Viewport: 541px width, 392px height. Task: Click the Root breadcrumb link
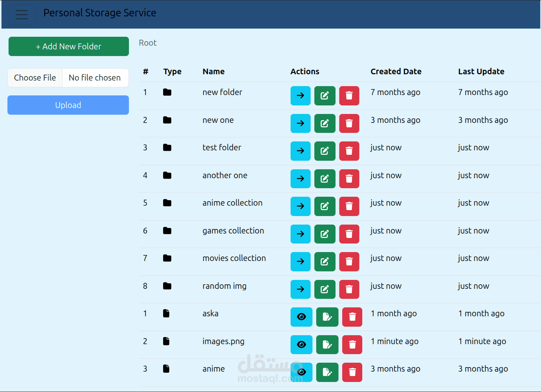pos(148,43)
